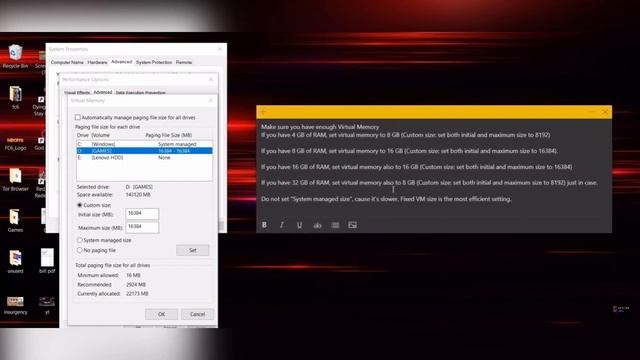This screenshot has height=360, width=640.
Task: Create a new sticky note with plus
Action: (264, 112)
